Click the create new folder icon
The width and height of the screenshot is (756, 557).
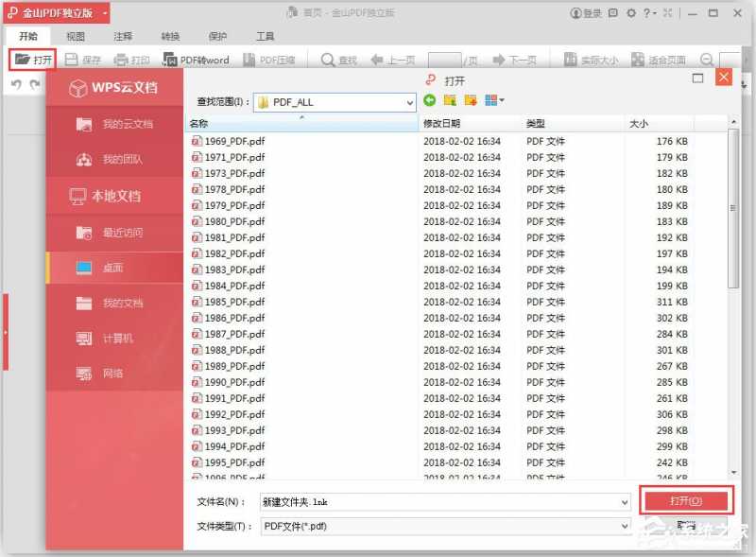(x=470, y=99)
